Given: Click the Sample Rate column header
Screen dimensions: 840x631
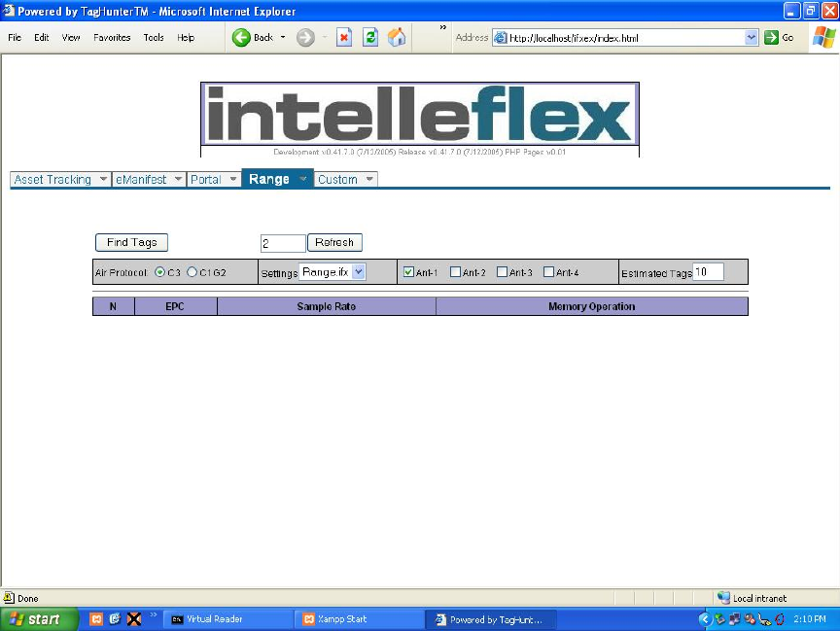Looking at the screenshot, I should tap(327, 306).
